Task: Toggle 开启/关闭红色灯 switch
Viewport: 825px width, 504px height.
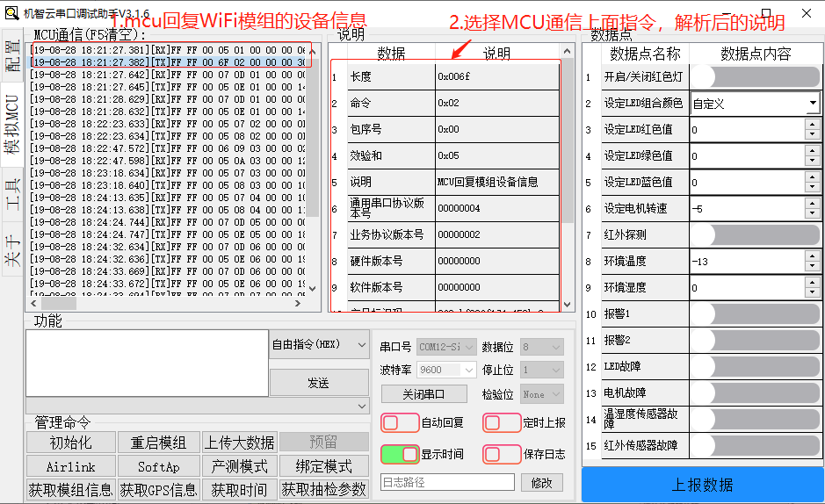Action: pos(755,76)
